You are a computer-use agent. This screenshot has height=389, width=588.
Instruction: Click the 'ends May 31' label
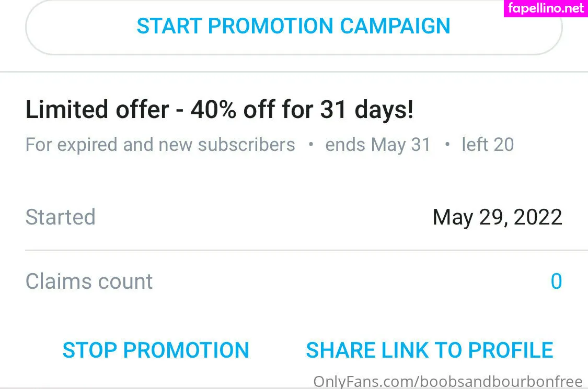pos(378,145)
